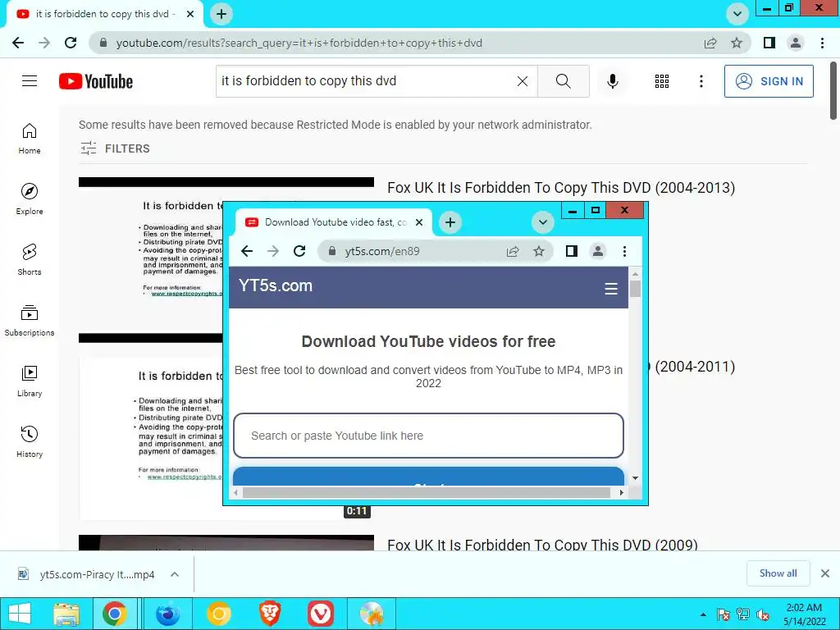The height and width of the screenshot is (630, 840).
Task: Open first video thumbnail result
Action: coord(151,260)
